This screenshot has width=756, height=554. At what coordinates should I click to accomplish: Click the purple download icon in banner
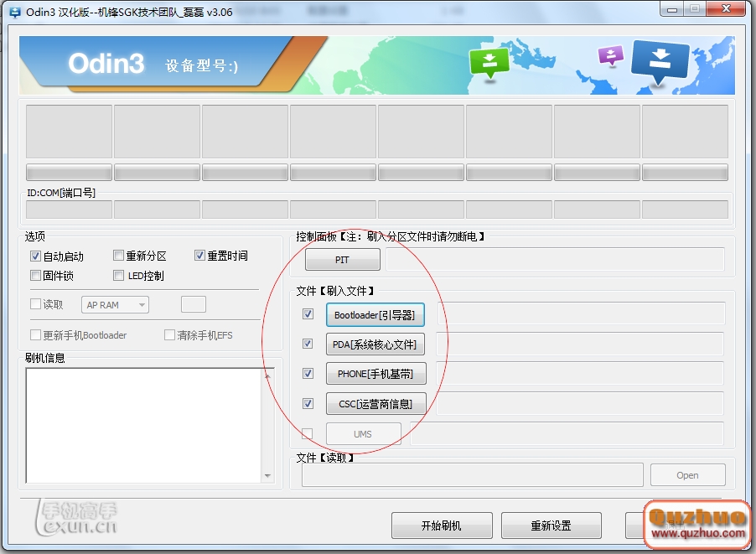(x=610, y=55)
